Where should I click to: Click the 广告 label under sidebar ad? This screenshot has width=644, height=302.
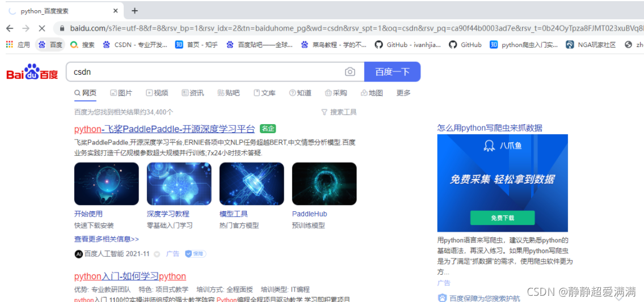(x=444, y=283)
